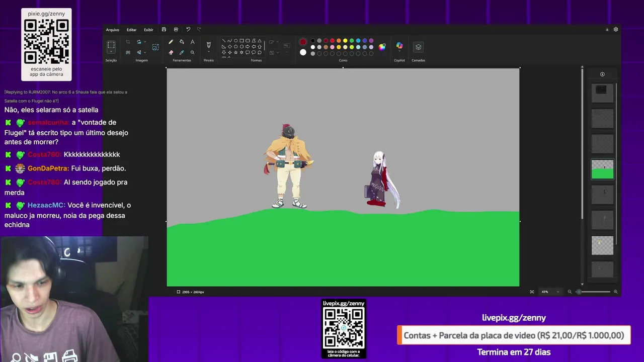The height and width of the screenshot is (362, 644).
Task: Click the pixie.gg/zenny QR code
Action: tap(46, 41)
